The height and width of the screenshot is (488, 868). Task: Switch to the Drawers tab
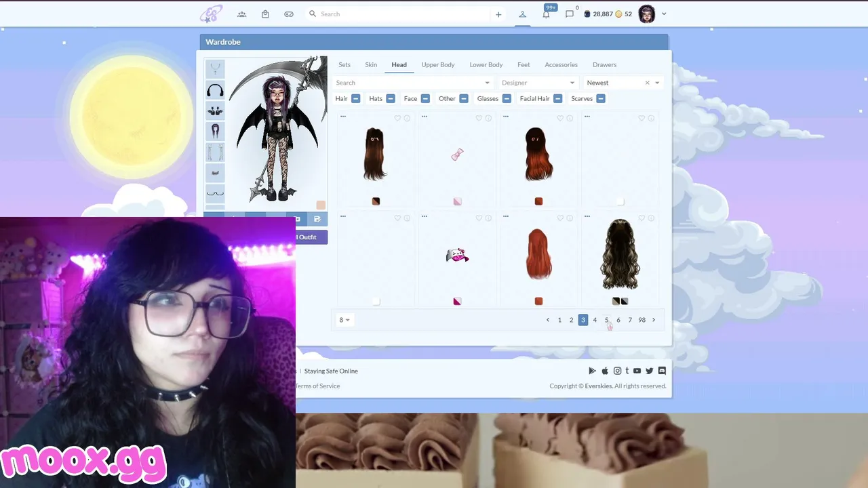click(x=604, y=65)
